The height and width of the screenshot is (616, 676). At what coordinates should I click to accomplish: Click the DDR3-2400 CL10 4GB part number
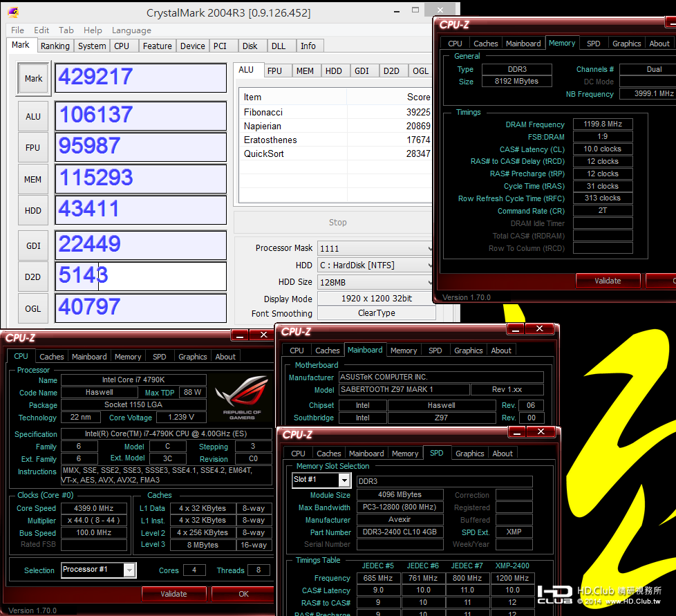(x=400, y=532)
